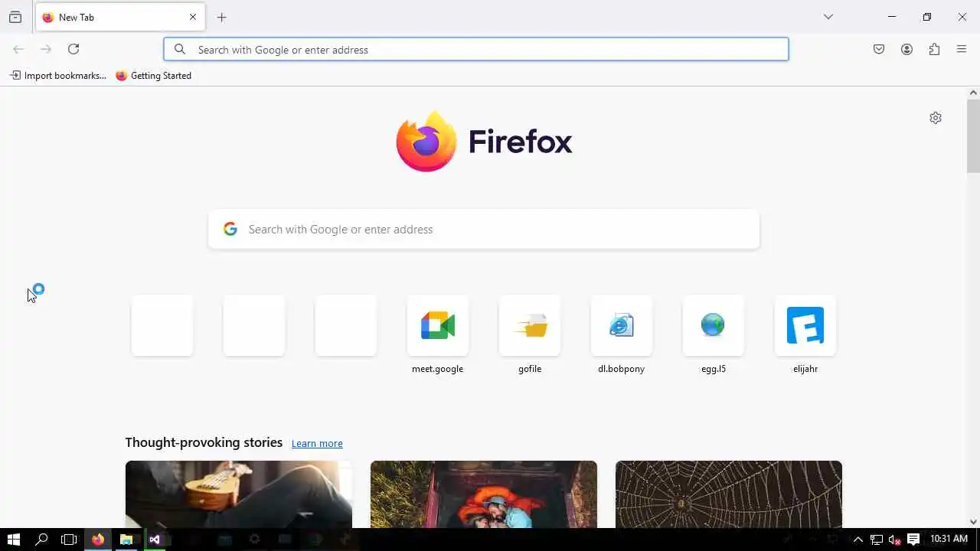The width and height of the screenshot is (980, 551).
Task: Restore down the Firefox window
Action: pyautogui.click(x=927, y=17)
